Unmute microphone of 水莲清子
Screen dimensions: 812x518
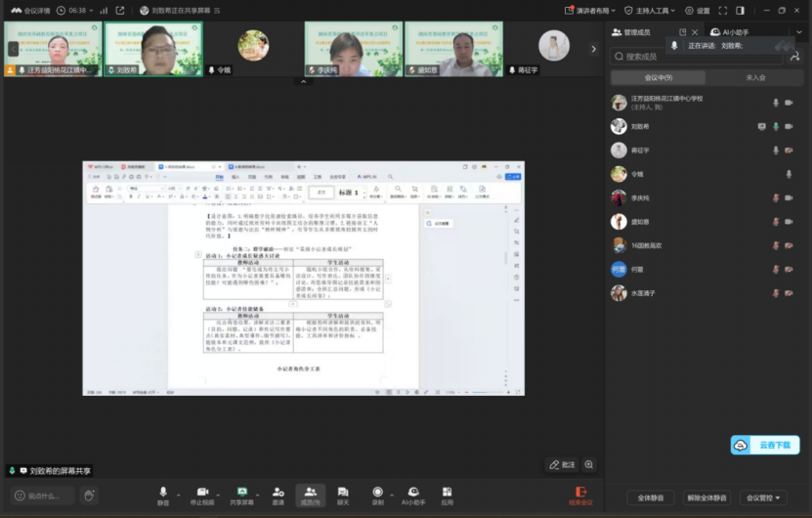[776, 293]
